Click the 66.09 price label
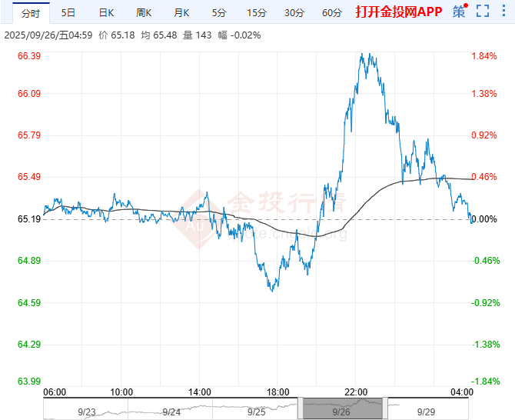This screenshot has height=420, width=515. (29, 94)
